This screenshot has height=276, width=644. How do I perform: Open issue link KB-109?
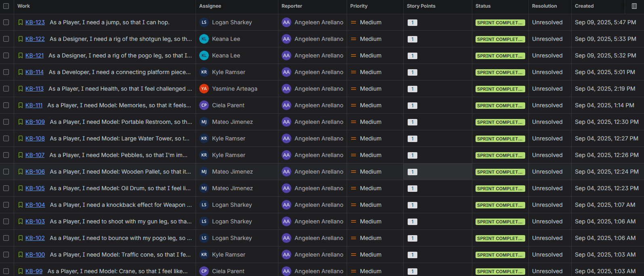click(35, 122)
